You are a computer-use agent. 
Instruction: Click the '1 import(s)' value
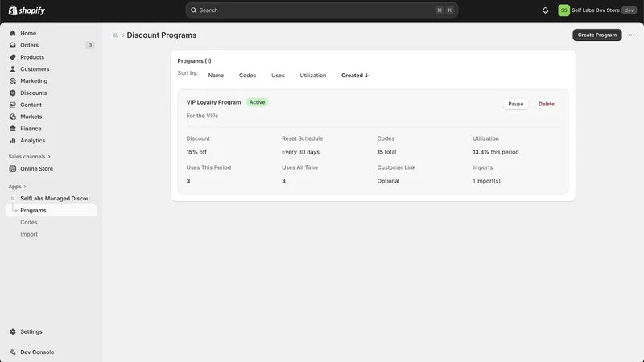tap(486, 181)
